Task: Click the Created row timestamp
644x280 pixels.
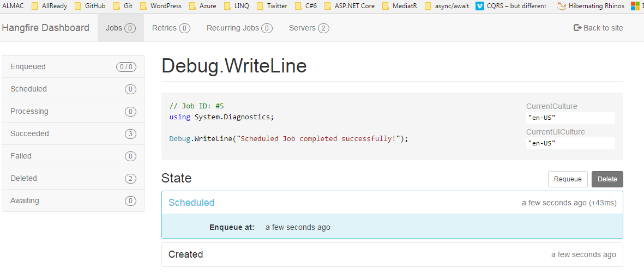Action: 583,254
